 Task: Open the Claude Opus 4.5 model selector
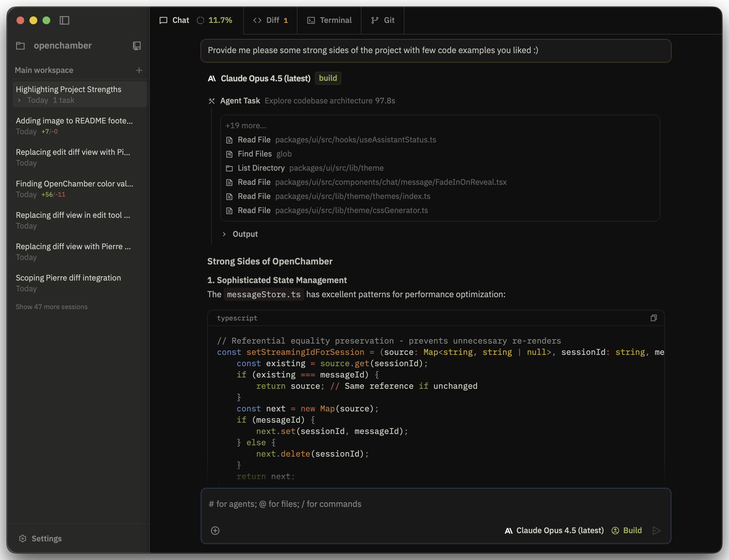point(554,530)
